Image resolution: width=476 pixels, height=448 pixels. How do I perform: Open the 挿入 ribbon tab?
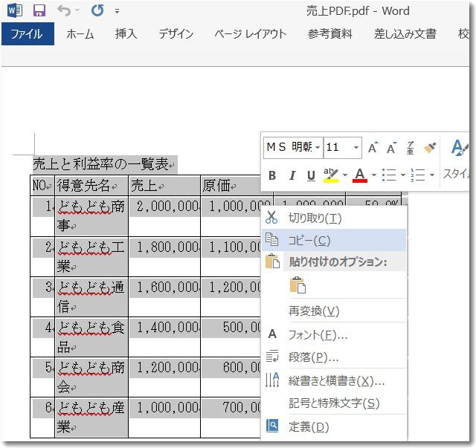(126, 34)
